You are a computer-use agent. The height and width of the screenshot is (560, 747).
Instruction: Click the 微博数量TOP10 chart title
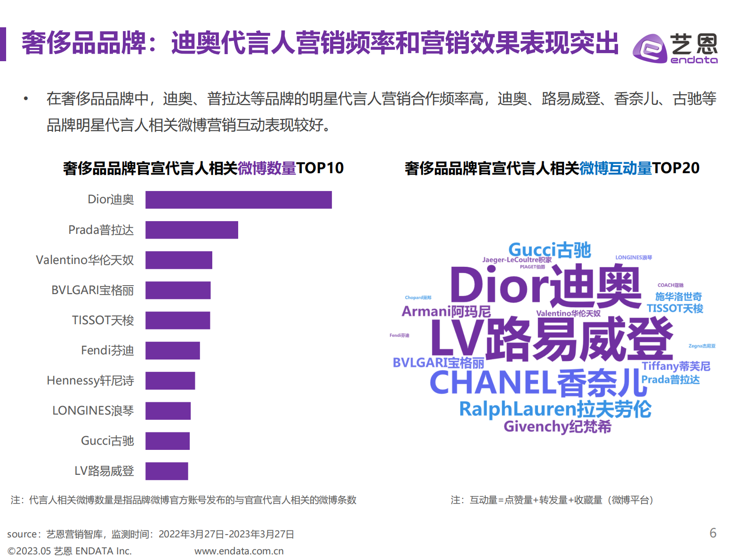(203, 168)
